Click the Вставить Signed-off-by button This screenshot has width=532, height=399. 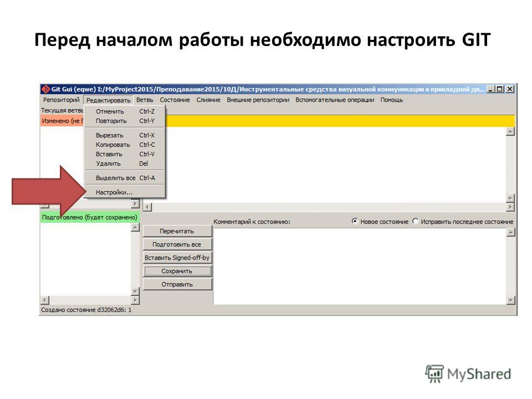coord(177,258)
